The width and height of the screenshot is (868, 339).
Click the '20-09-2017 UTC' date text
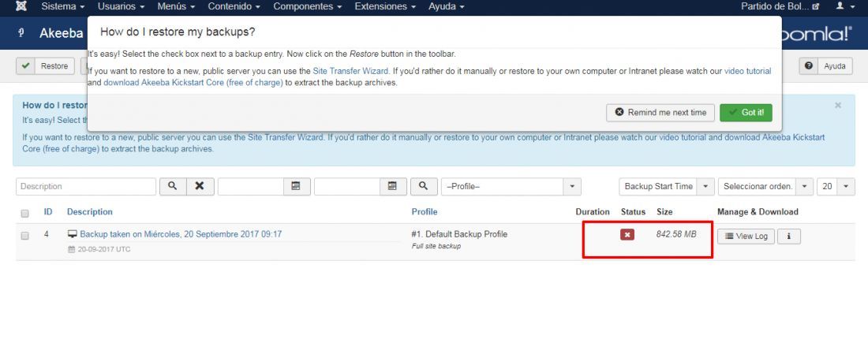coord(104,249)
